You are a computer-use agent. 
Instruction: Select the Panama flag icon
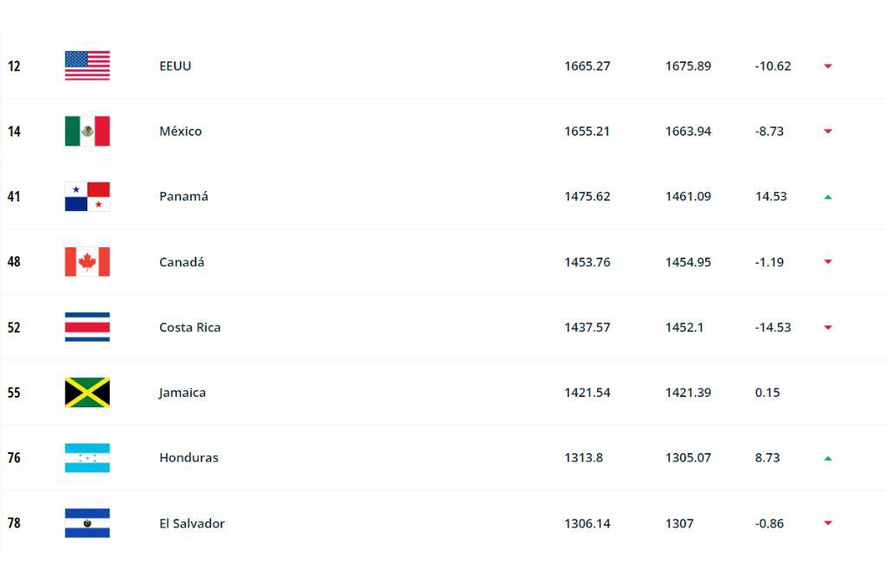tap(87, 196)
